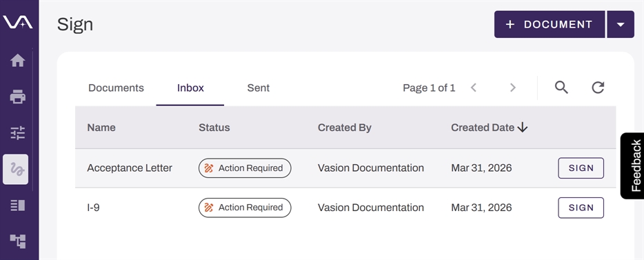This screenshot has width=644, height=260.
Task: Sign the I-9 document
Action: tap(581, 208)
